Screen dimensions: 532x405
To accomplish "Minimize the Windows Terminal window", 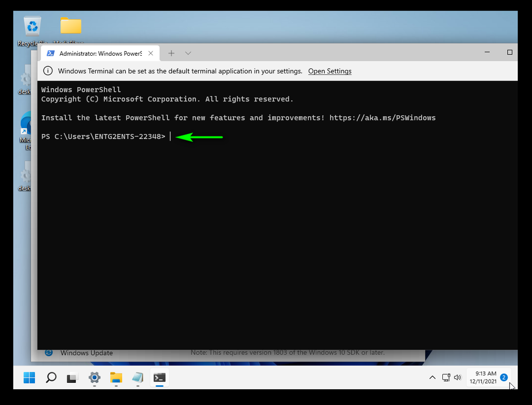I will [487, 52].
